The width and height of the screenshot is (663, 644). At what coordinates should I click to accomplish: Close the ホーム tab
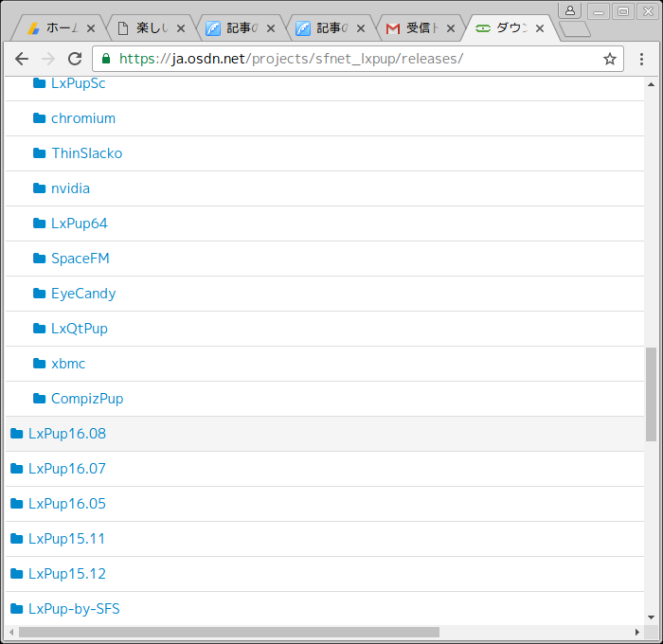[x=91, y=28]
